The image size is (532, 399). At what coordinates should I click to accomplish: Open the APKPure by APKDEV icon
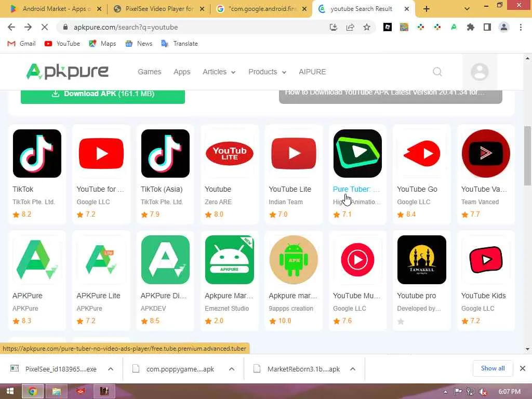click(165, 260)
